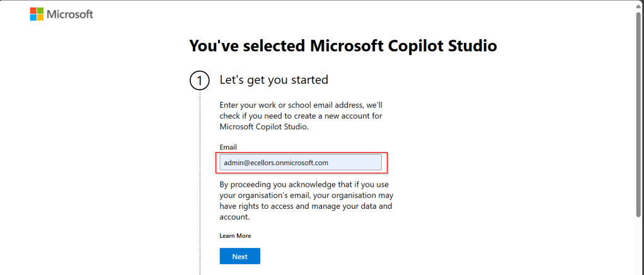Click "admin" at start of email text
644x275 pixels.
(x=233, y=163)
